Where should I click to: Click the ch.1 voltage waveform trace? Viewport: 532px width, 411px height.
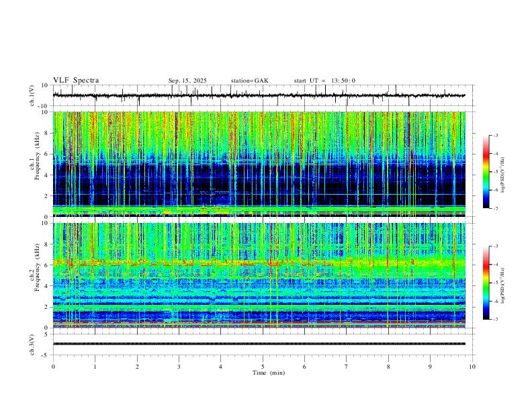click(x=259, y=95)
